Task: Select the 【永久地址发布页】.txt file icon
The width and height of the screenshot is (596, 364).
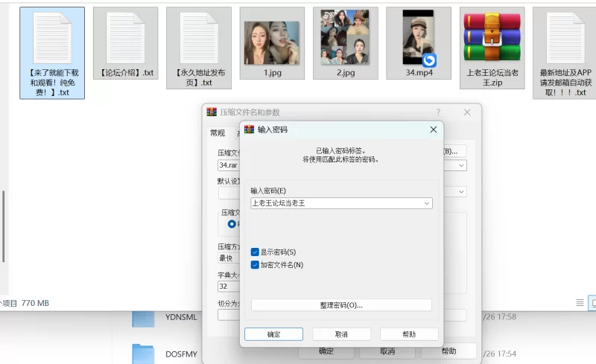Action: 199,37
